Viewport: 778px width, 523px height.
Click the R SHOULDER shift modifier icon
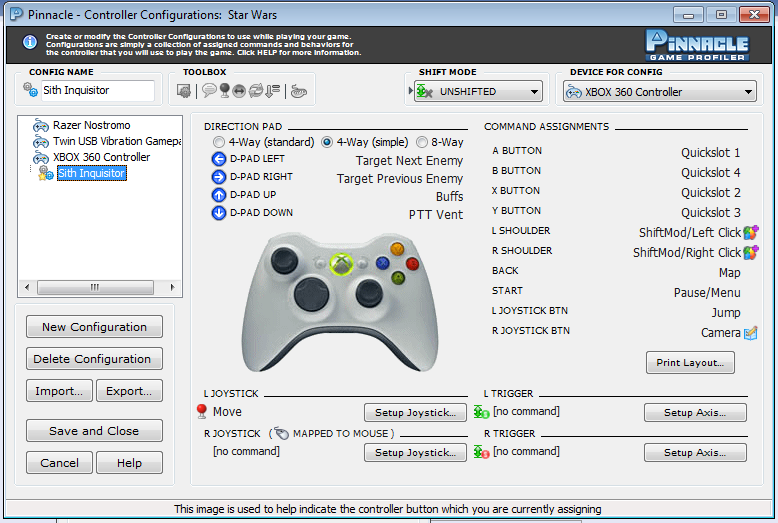751,252
